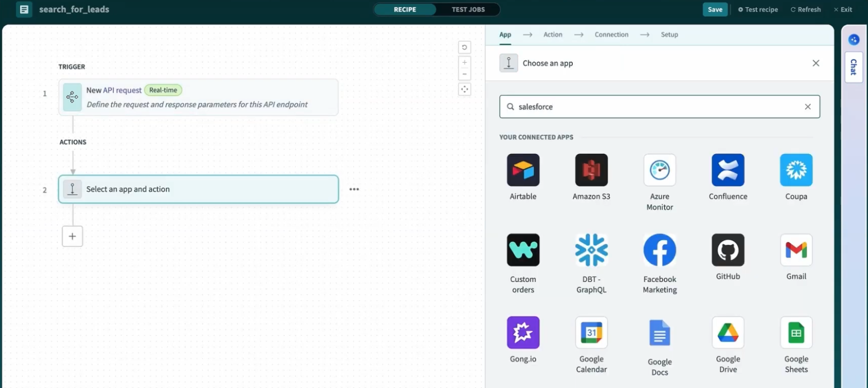Click the YOUR CONNECTED APPS heading
Image resolution: width=868 pixels, height=388 pixels.
tap(536, 137)
